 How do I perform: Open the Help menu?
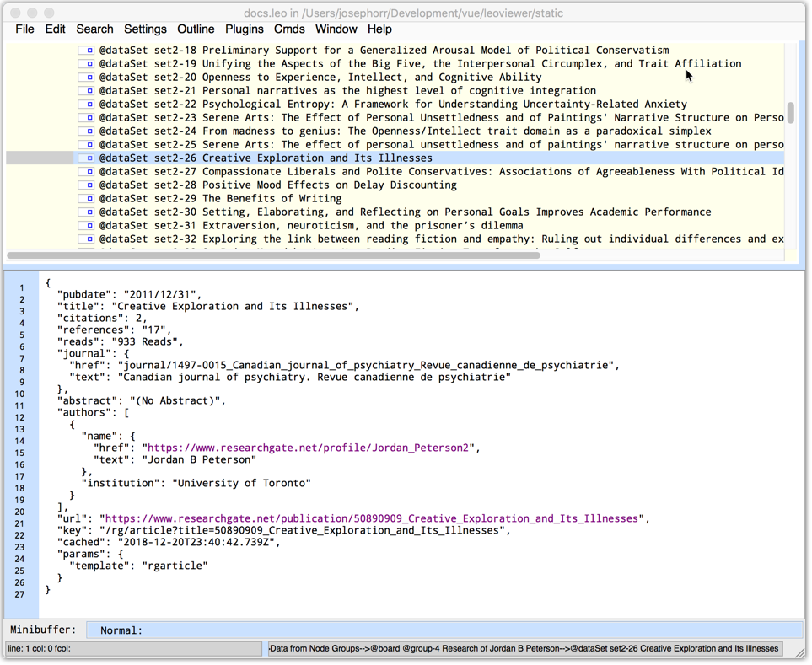[x=379, y=29]
